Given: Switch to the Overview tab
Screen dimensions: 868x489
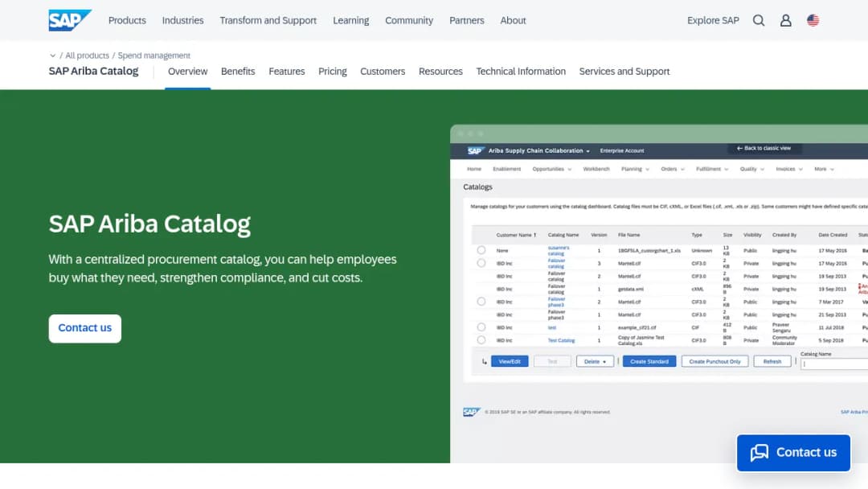Looking at the screenshot, I should (187, 72).
